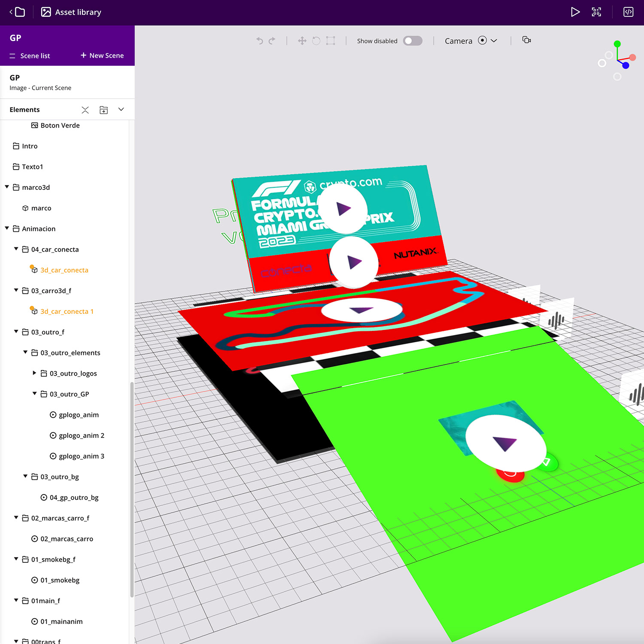Click the green Y axis on gizmo
Image resolution: width=644 pixels, height=644 pixels.
click(x=617, y=44)
